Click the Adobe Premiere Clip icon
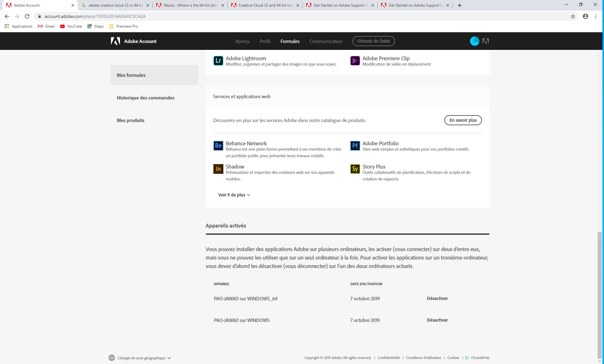Screen dimensions: 604x364 355,61
